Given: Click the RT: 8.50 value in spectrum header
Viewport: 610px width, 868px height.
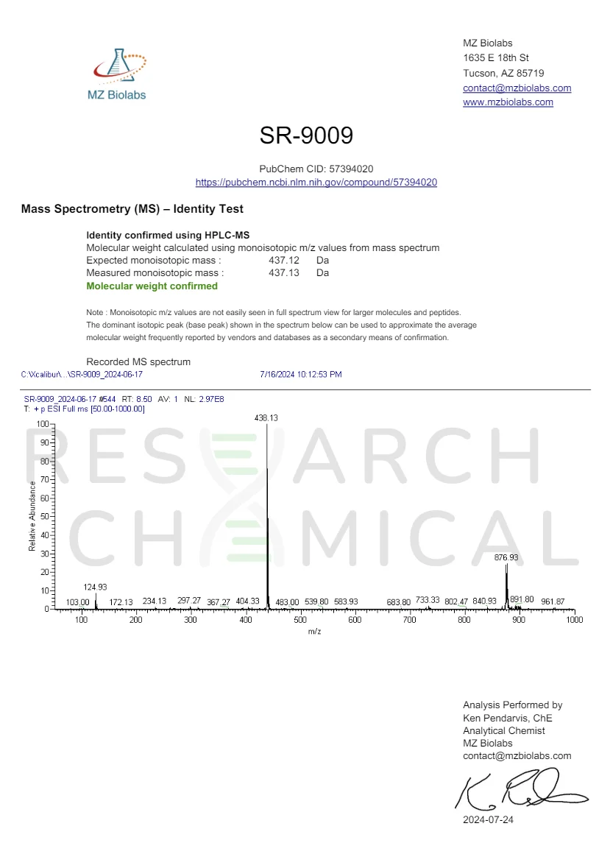Looking at the screenshot, I should 137,399.
